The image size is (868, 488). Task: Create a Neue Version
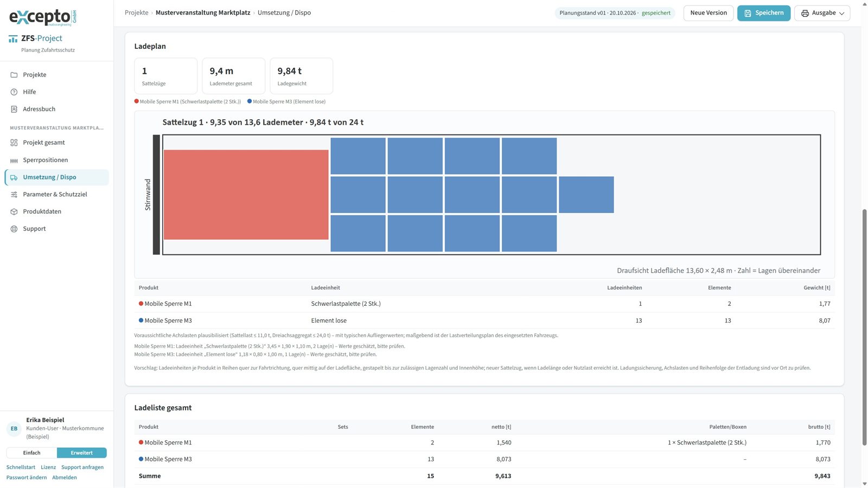[x=708, y=13]
